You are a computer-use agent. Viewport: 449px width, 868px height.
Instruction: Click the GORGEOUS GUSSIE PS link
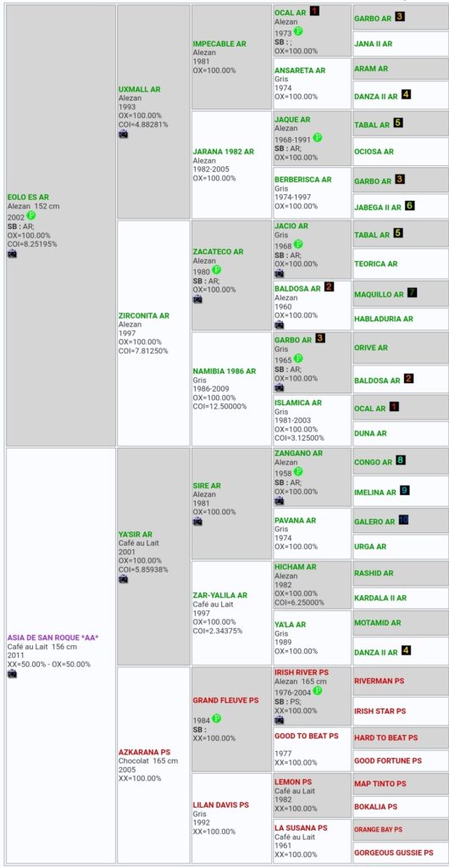(394, 853)
